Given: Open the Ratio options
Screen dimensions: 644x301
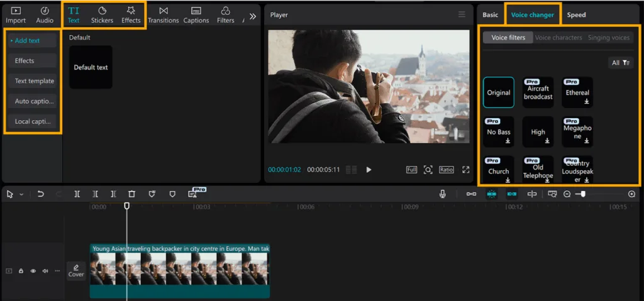Looking at the screenshot, I should (x=446, y=170).
